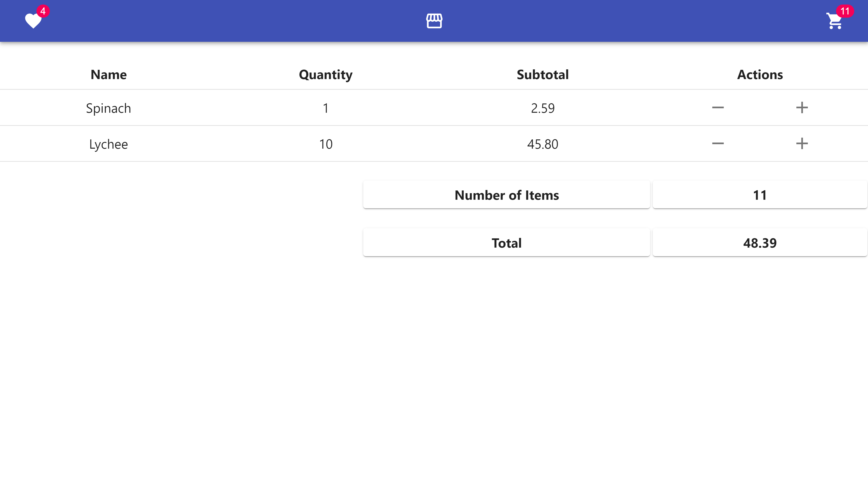
Task: Decrease Lychee quantity with minus icon
Action: 718,144
